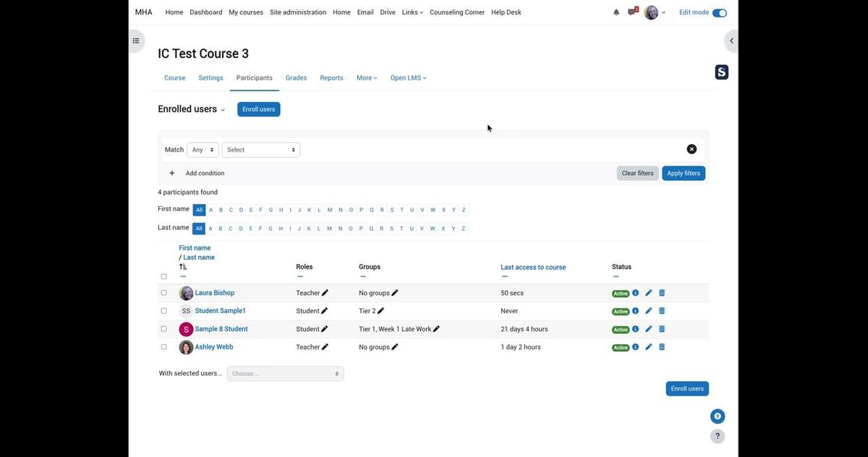Open the messages chat icon
The image size is (868, 457).
point(631,12)
